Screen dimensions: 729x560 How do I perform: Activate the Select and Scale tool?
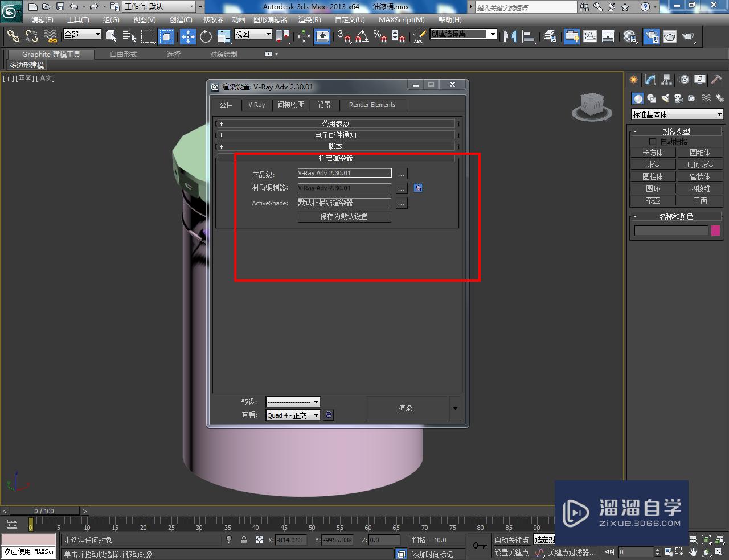[224, 36]
